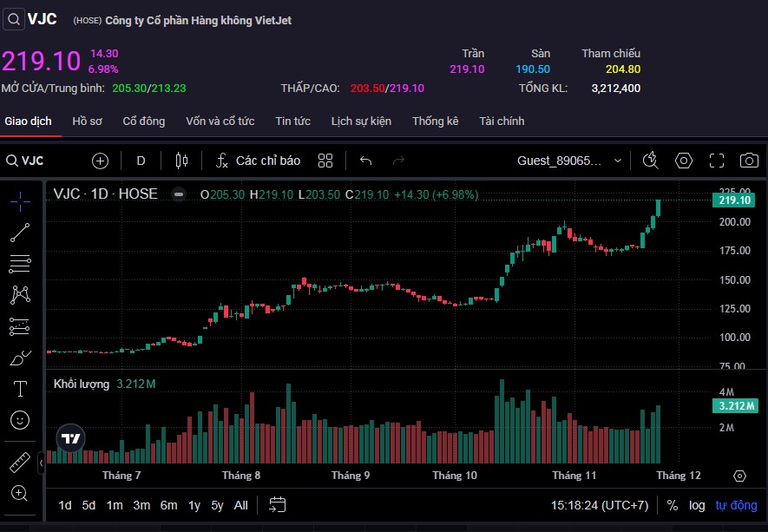768x532 pixels.
Task: Click the Các chỉ báo indicators button
Action: [x=258, y=161]
